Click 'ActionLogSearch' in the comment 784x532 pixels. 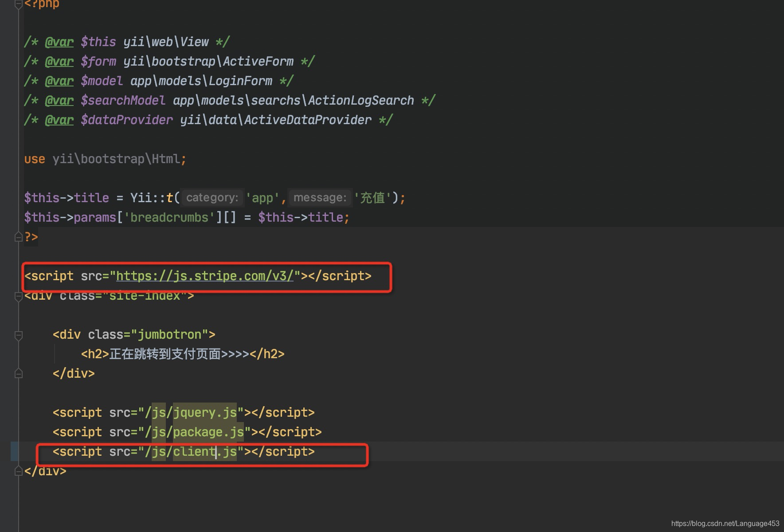(x=361, y=101)
